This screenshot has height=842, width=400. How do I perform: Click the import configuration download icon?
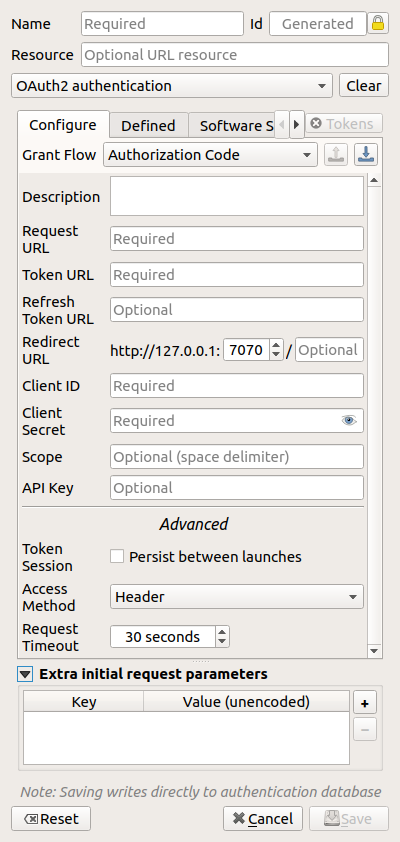point(366,155)
